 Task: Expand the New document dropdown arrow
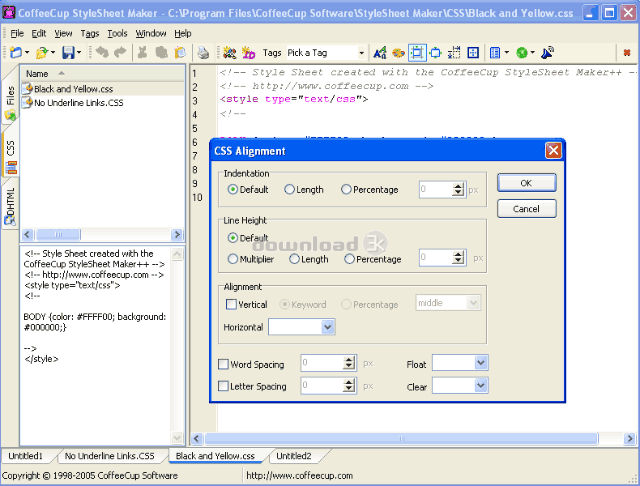[27, 53]
